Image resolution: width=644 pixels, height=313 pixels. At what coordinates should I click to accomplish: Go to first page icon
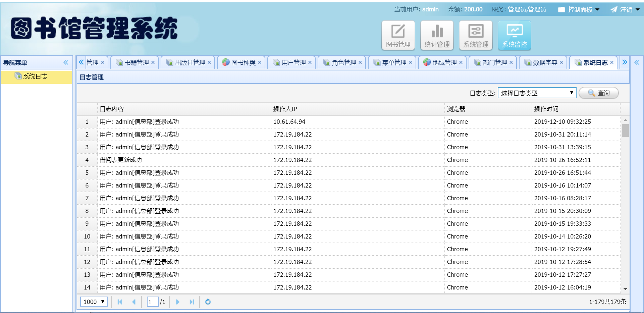[x=120, y=302]
